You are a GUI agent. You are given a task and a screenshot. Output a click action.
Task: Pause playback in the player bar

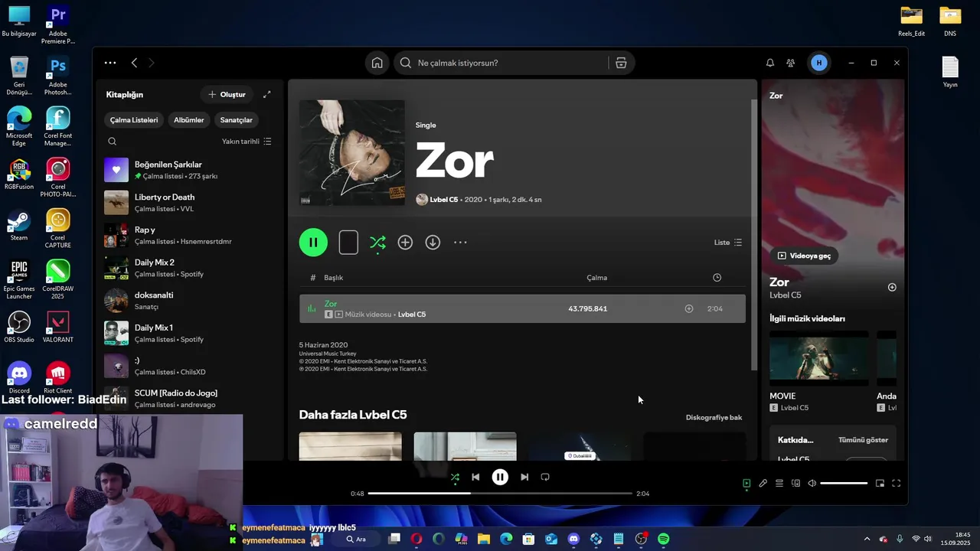(500, 477)
